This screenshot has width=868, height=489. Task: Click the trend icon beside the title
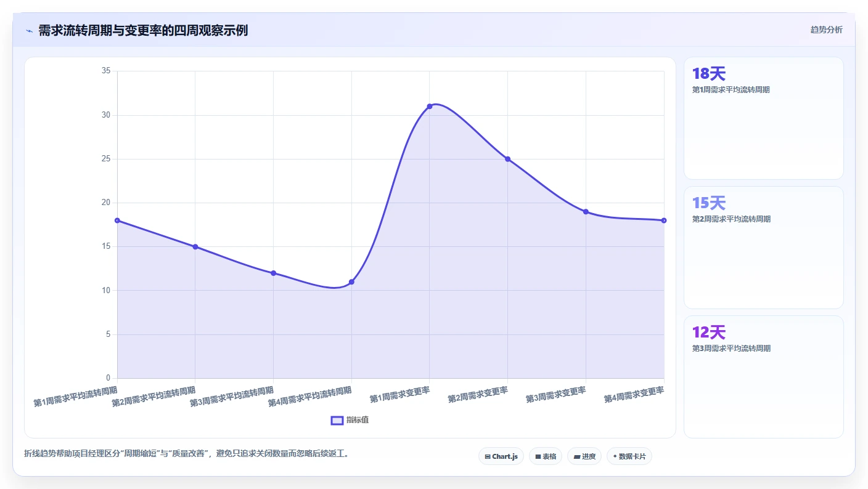(29, 31)
